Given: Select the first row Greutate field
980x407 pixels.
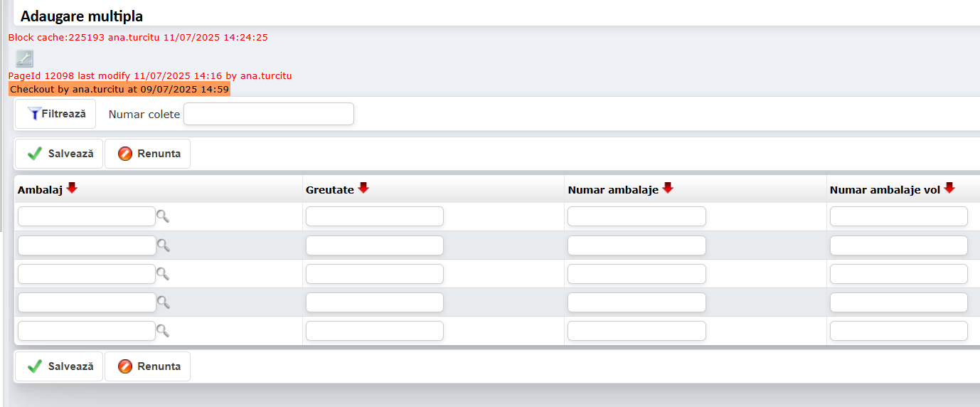Looking at the screenshot, I should 374,216.
